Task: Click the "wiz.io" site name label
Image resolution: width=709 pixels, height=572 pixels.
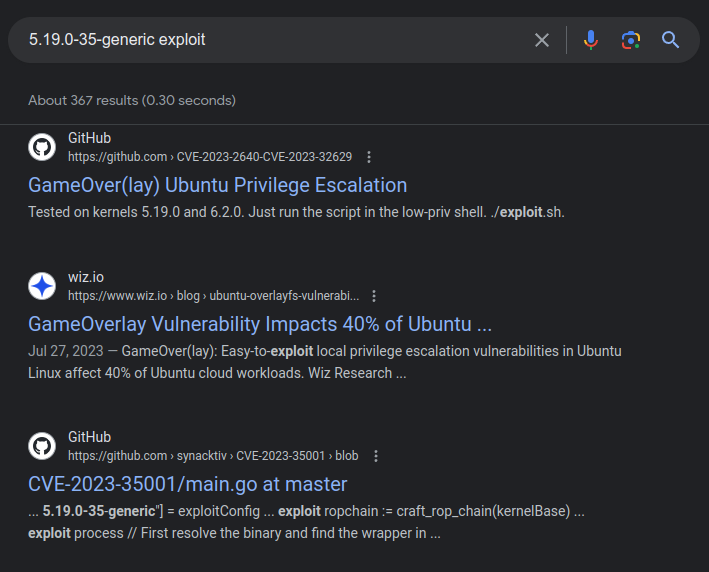Action: coord(86,277)
